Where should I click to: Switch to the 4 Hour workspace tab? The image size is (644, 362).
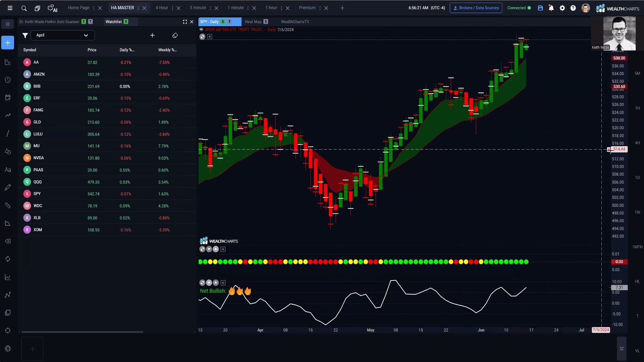coord(162,8)
